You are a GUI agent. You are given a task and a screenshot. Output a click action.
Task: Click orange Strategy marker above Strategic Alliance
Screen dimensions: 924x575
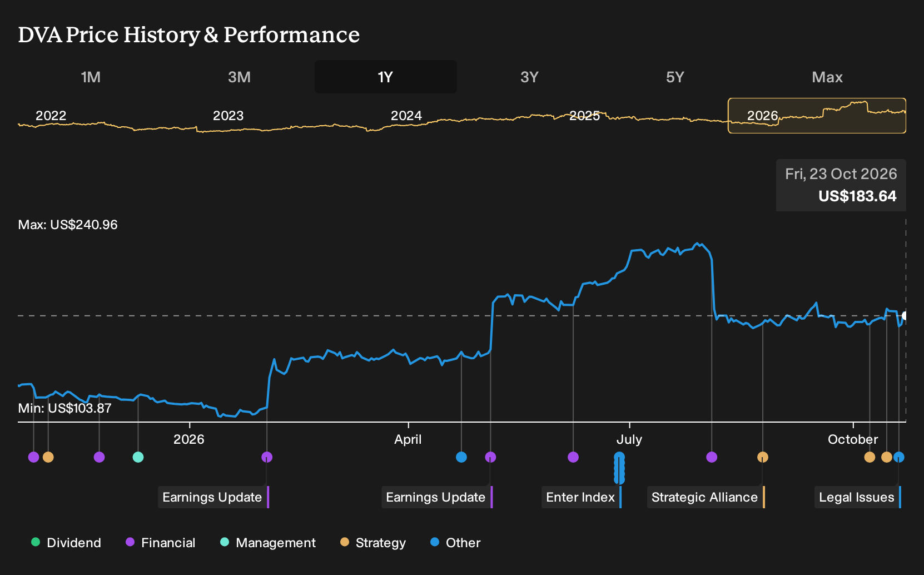point(763,457)
